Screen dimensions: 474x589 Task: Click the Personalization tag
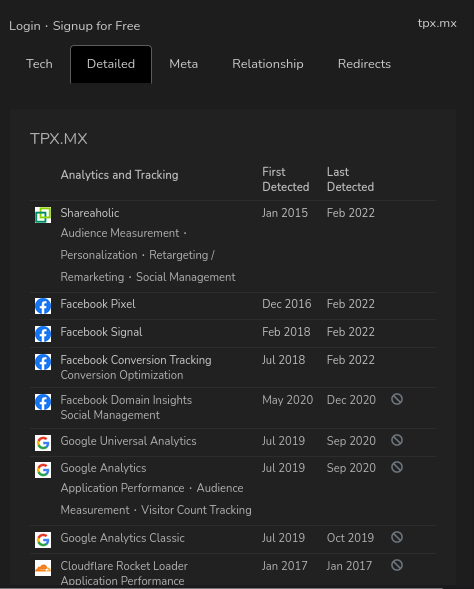[x=99, y=255]
